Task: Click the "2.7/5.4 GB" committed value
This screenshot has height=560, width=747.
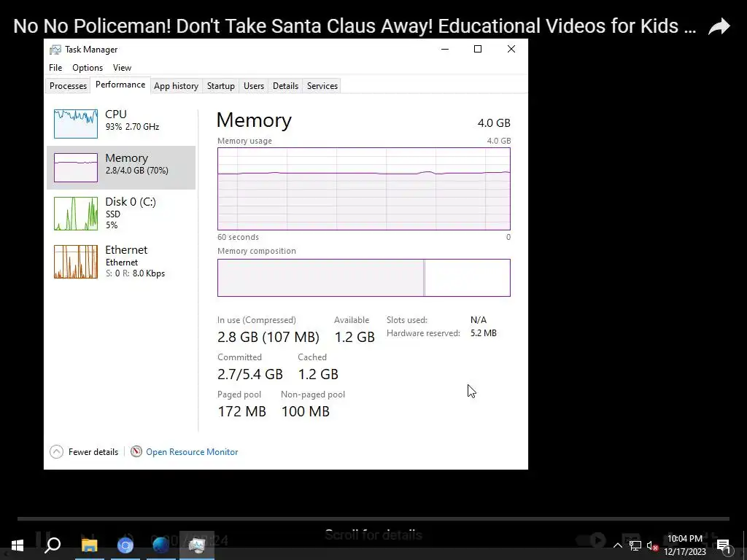Action: tap(250, 374)
